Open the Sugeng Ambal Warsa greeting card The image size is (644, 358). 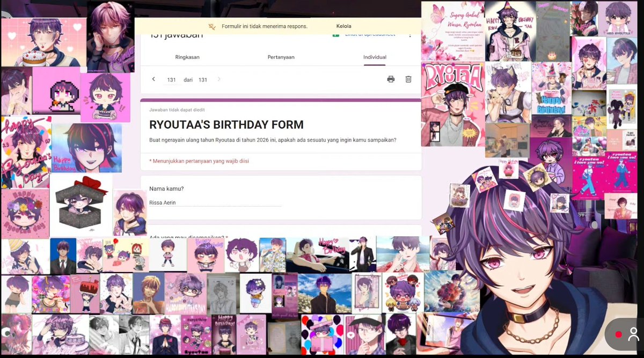coord(453,31)
